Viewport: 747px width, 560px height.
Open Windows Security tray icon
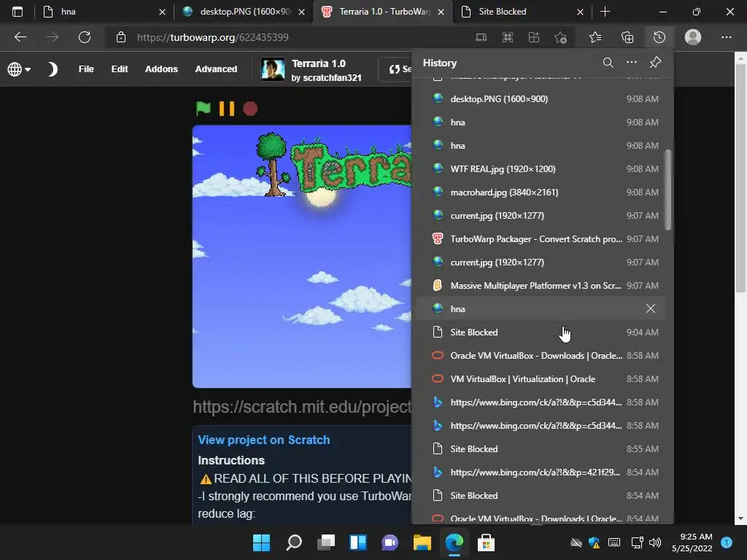coord(594,542)
